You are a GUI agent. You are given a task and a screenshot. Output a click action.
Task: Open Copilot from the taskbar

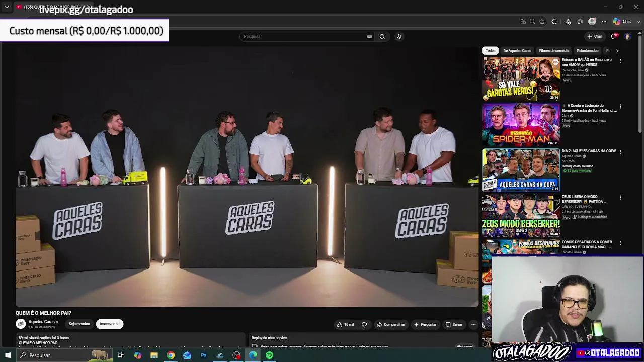137,355
